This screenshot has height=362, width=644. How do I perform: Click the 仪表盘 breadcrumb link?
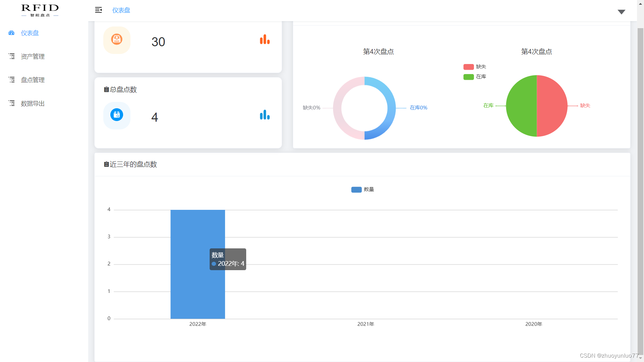[x=121, y=10]
